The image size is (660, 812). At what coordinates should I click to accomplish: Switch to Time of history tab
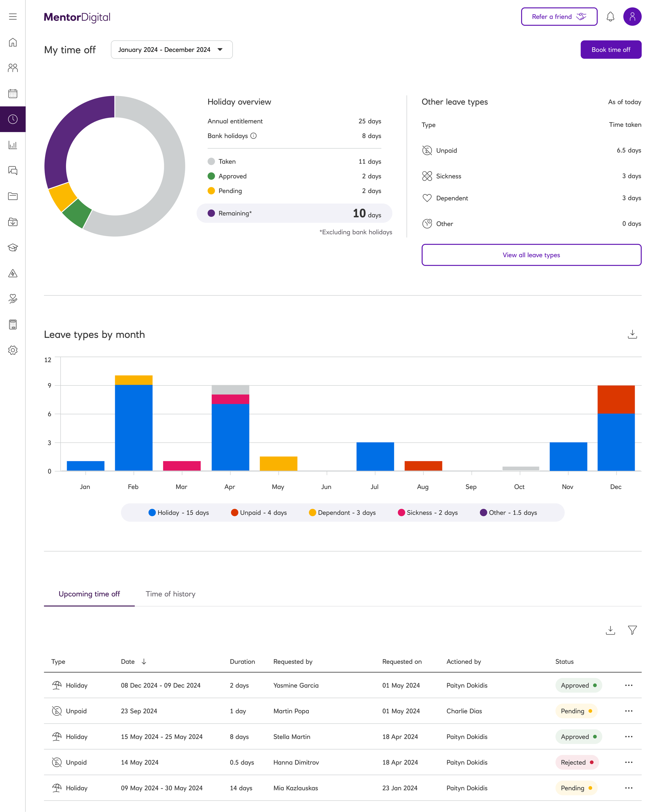tap(170, 594)
